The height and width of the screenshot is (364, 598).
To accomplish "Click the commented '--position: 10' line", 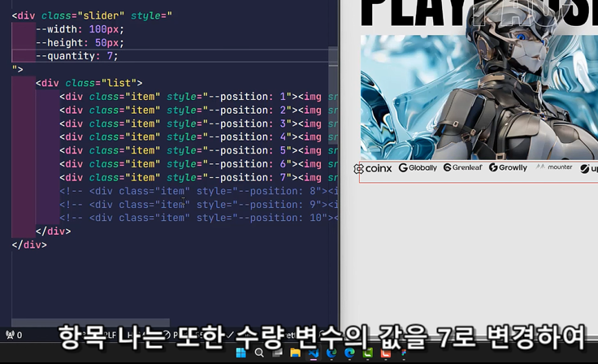I will tap(198, 218).
